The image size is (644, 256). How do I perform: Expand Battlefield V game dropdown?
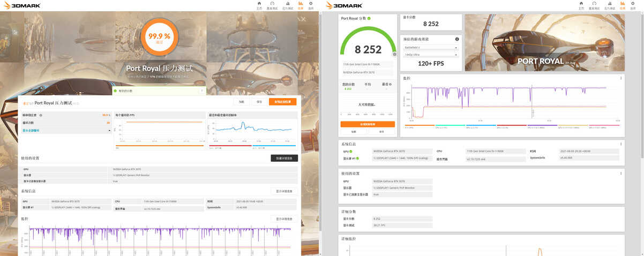(431, 47)
